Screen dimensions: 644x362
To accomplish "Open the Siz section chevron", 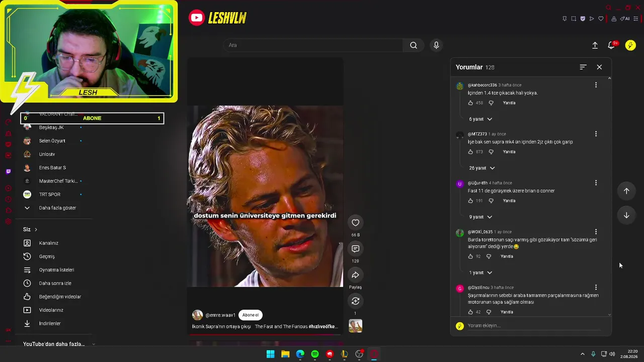I will click(x=36, y=230).
